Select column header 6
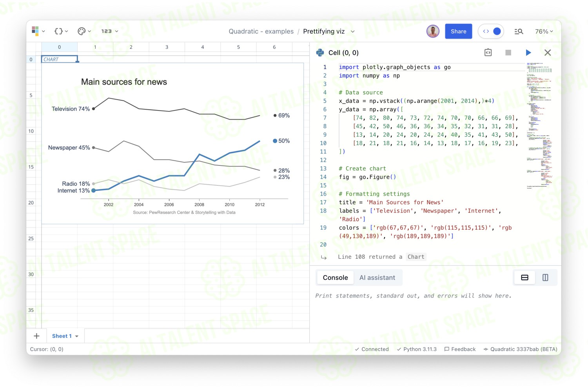 pyautogui.click(x=274, y=47)
